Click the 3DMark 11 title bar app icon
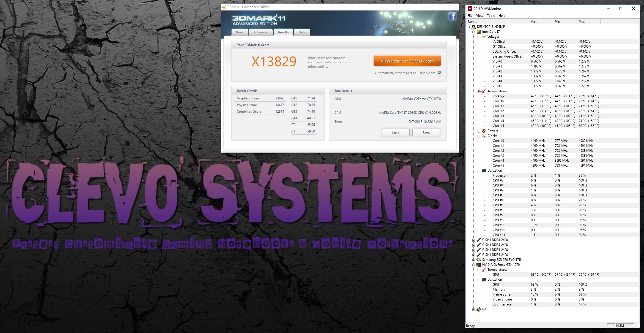The width and height of the screenshot is (644, 333). click(224, 7)
